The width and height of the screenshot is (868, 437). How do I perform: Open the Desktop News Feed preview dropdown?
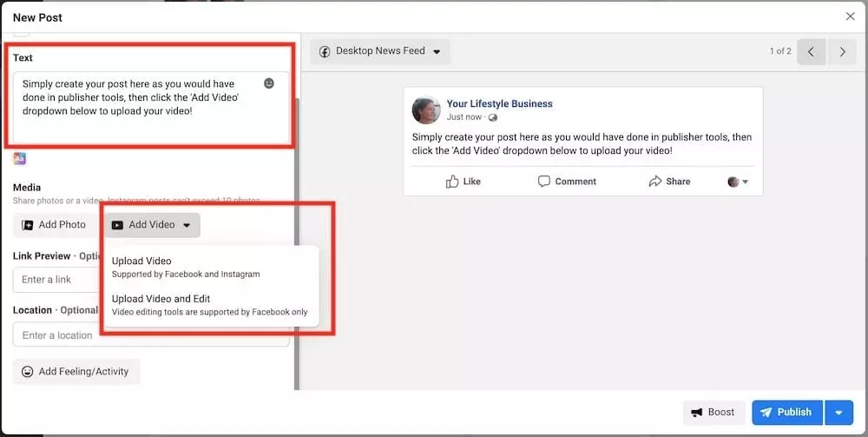point(380,51)
